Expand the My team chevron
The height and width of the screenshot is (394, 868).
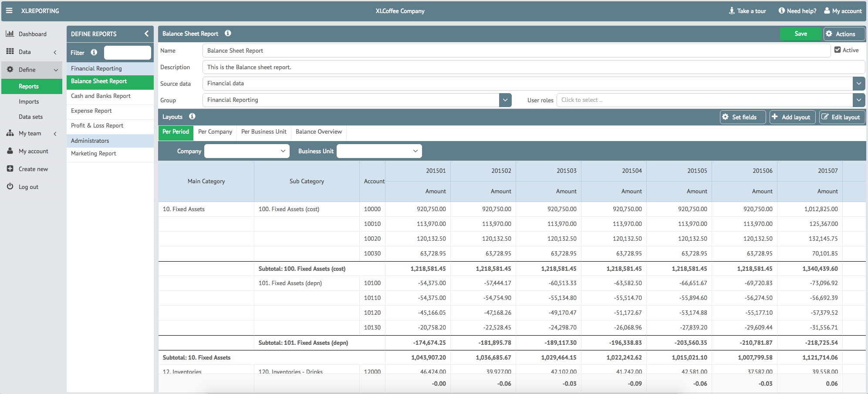pyautogui.click(x=55, y=134)
